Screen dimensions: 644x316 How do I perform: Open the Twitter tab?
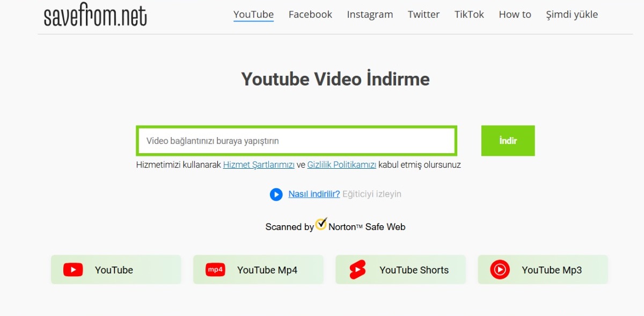pyautogui.click(x=423, y=15)
